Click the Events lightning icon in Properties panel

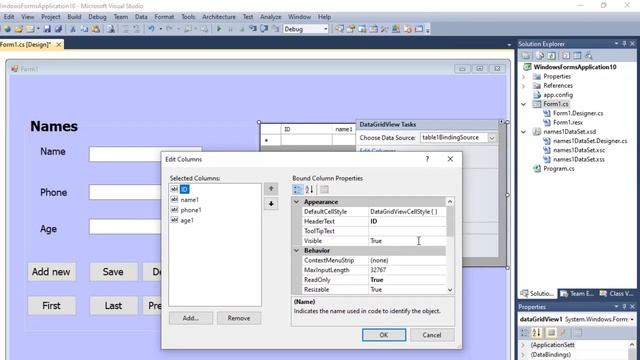(563, 333)
